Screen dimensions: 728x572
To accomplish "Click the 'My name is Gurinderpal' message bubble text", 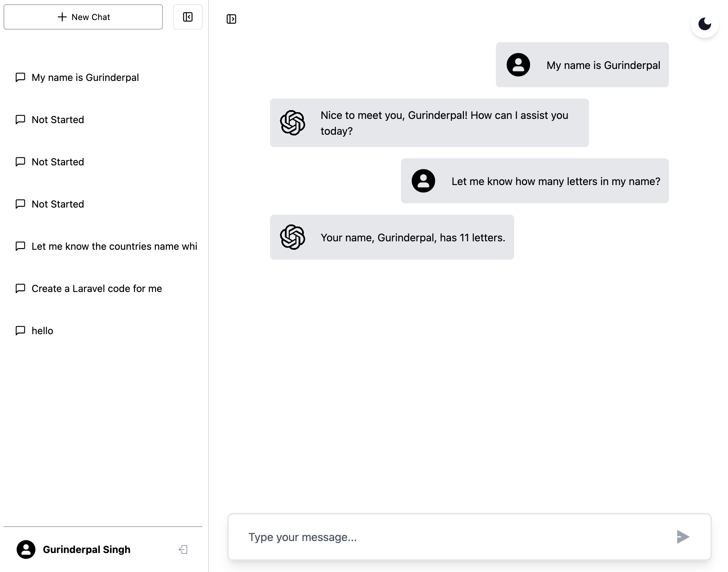I will (604, 65).
